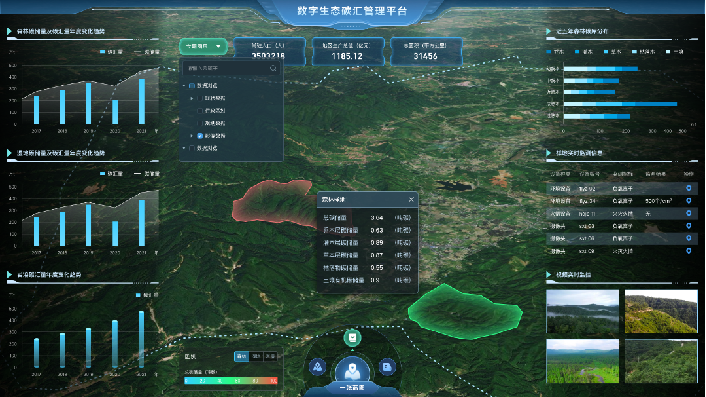
Task: Select the document icon right of the dial
Action: coord(387,367)
